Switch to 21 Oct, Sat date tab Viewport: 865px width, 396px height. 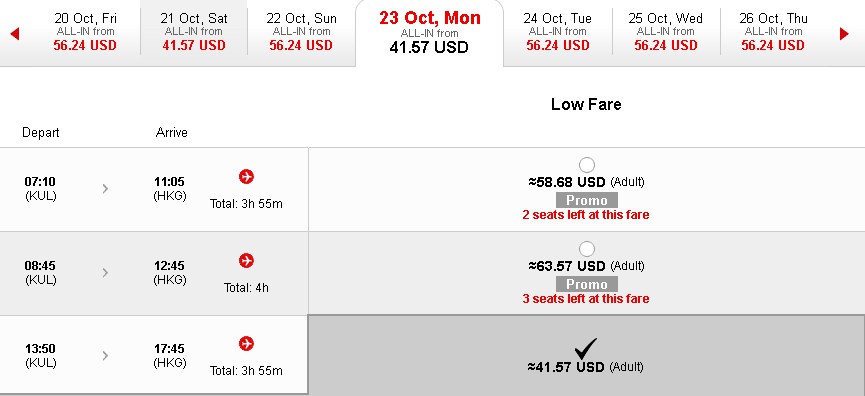(x=194, y=31)
